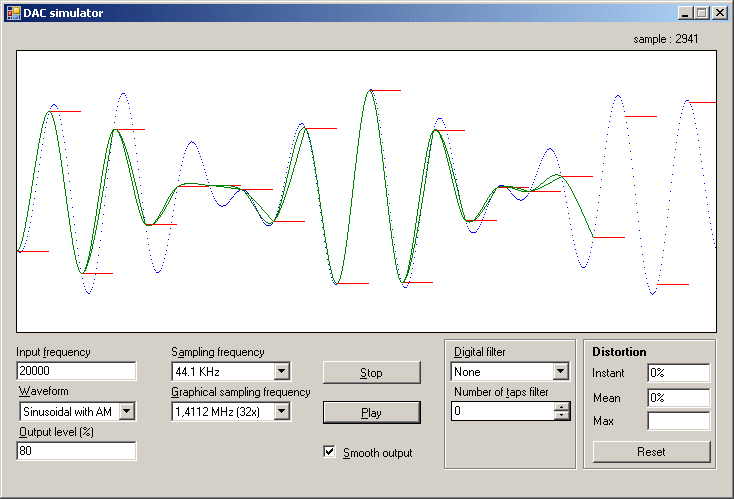Click the 'Number of taps filter' label
Screen dimensions: 734x499
point(501,392)
